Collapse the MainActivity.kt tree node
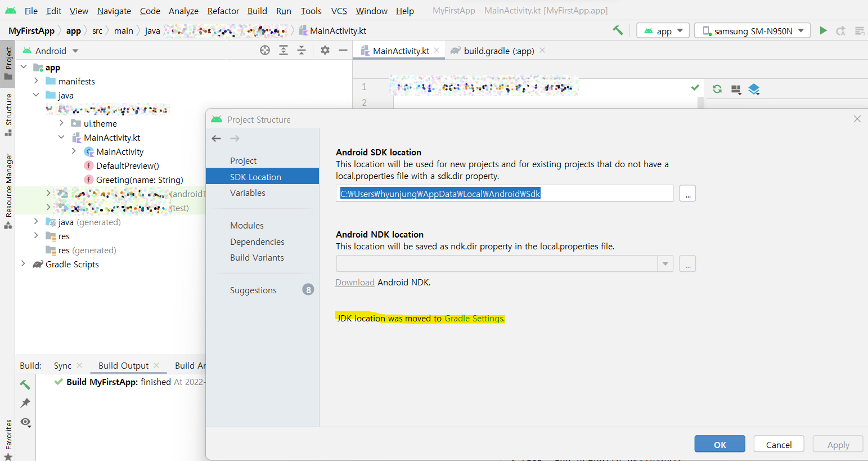This screenshot has height=461, width=868. [62, 137]
